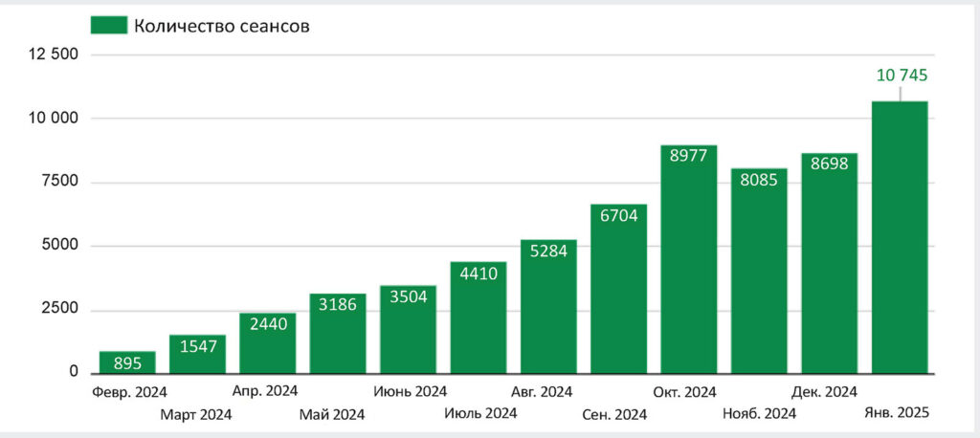Image resolution: width=980 pixels, height=438 pixels.
Task: Select the Июнь 2024 bar labeled 3504
Action: click(x=408, y=329)
